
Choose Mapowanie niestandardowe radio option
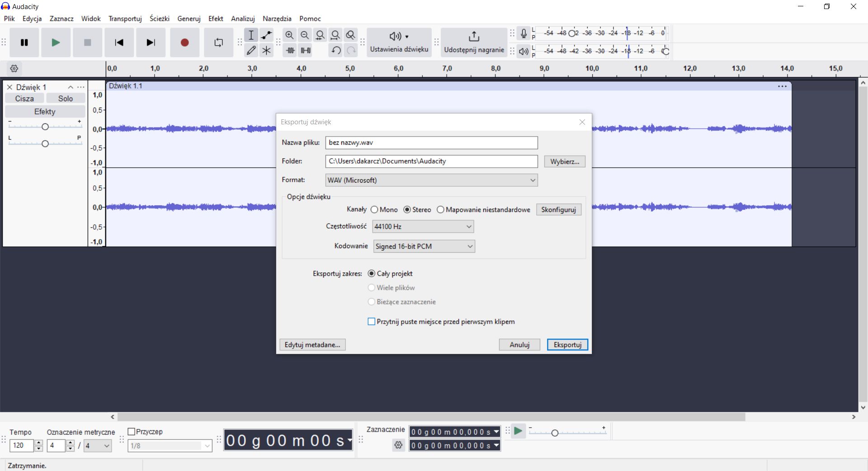[440, 210]
